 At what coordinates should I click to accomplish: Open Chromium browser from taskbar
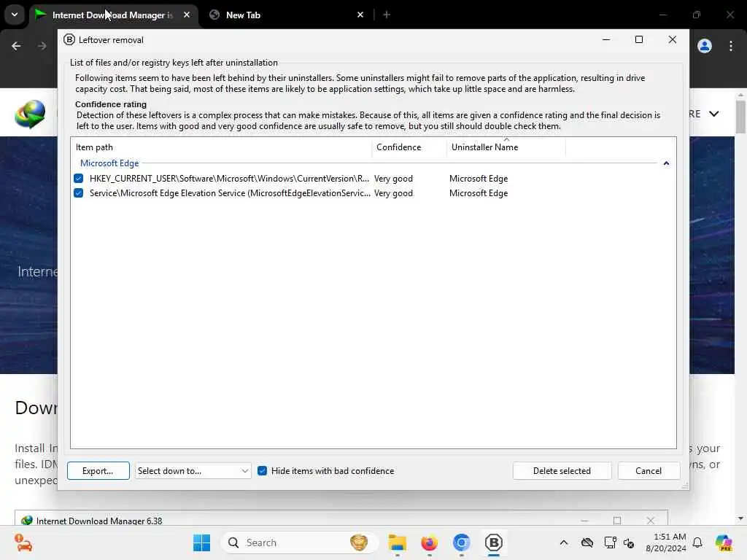click(x=461, y=542)
